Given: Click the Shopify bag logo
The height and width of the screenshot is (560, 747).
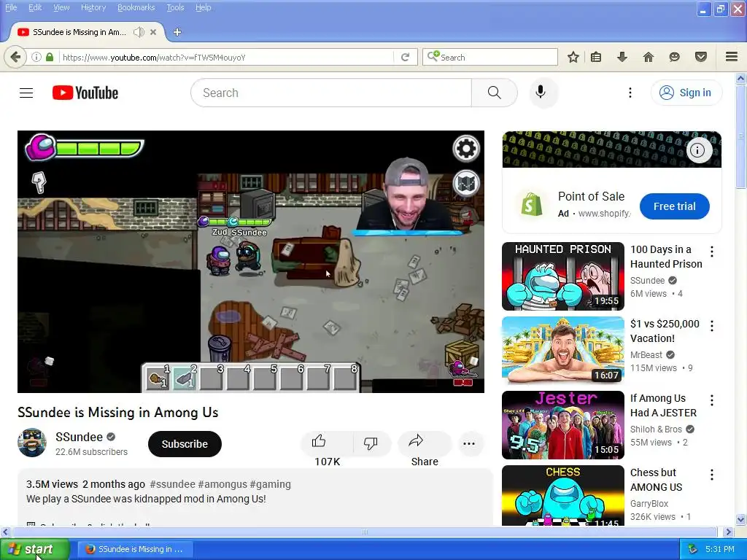Looking at the screenshot, I should (x=531, y=204).
